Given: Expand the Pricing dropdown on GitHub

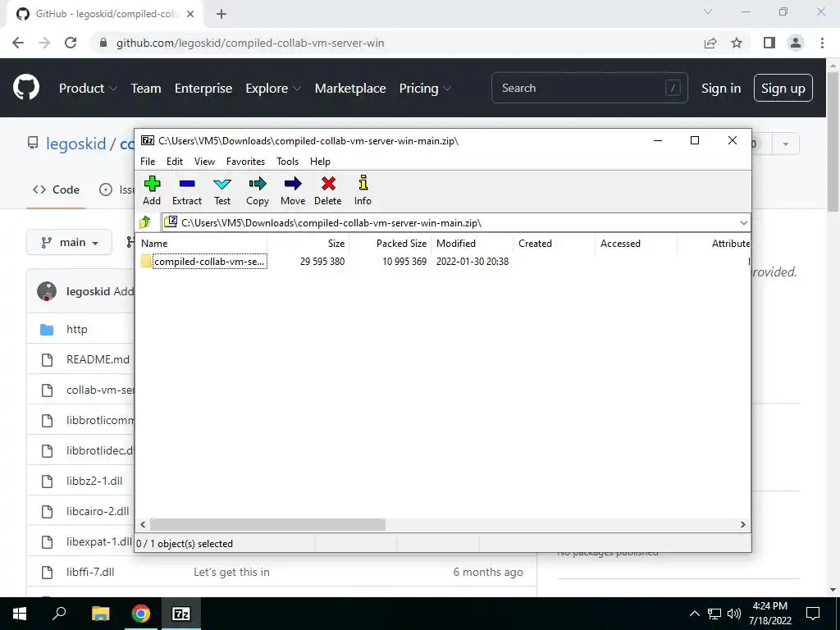Looking at the screenshot, I should (425, 88).
